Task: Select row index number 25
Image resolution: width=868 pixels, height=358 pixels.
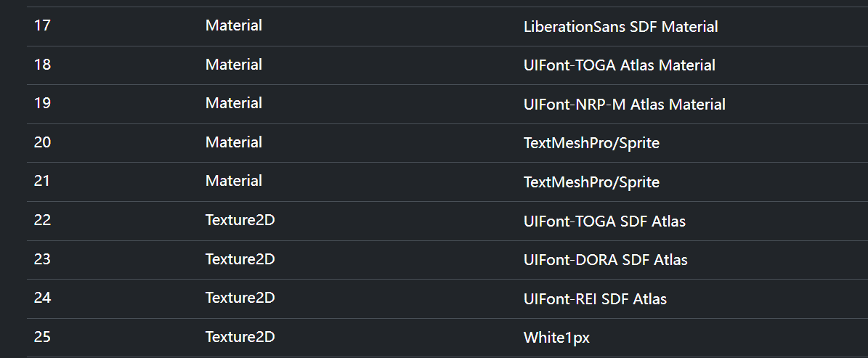Action: pyautogui.click(x=42, y=336)
